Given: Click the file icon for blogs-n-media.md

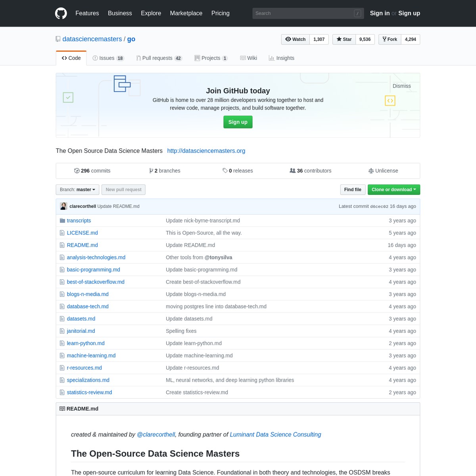Looking at the screenshot, I should coord(62,294).
